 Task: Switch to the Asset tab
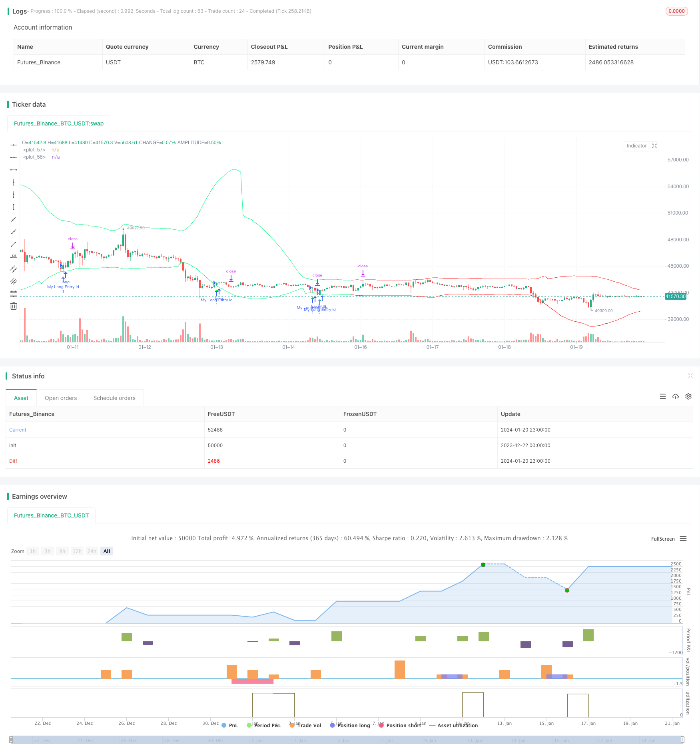[21, 398]
